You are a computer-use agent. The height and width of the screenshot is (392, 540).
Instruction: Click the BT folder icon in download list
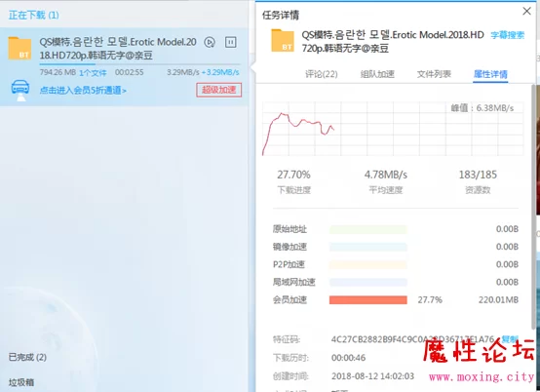tap(19, 49)
